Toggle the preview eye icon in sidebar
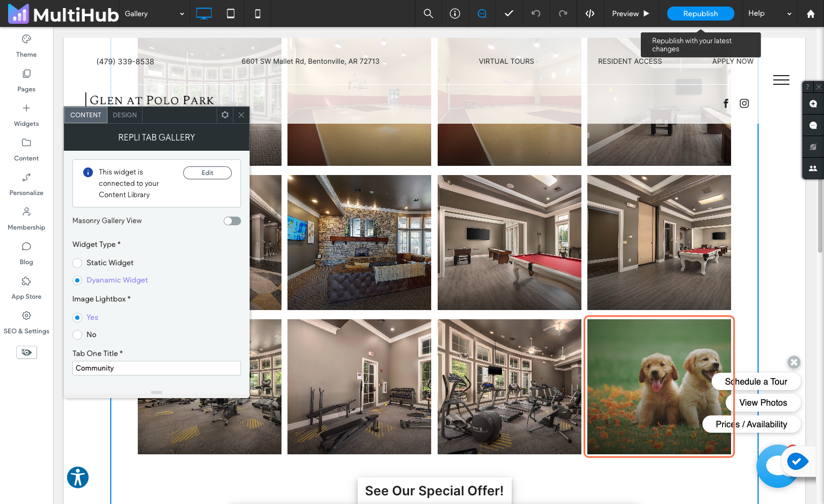 click(x=26, y=352)
